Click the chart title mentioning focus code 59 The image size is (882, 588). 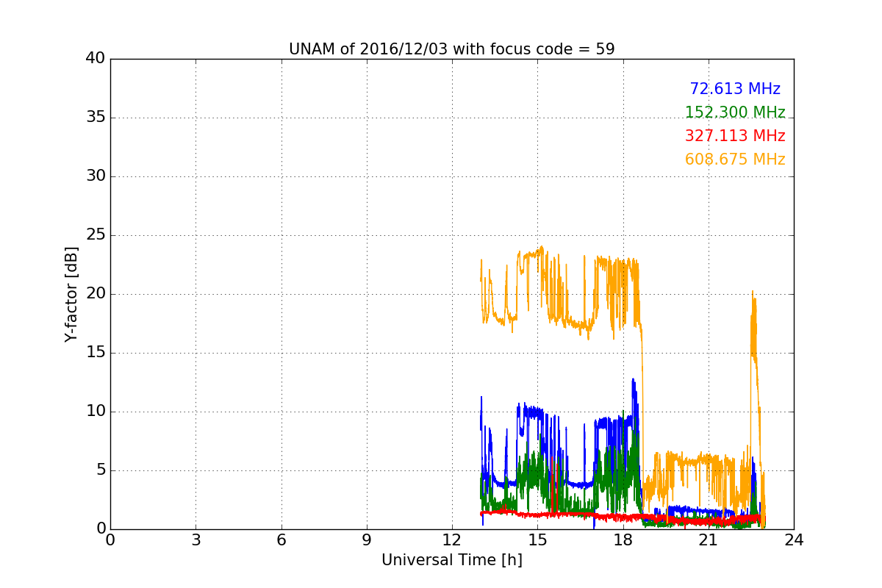452,49
